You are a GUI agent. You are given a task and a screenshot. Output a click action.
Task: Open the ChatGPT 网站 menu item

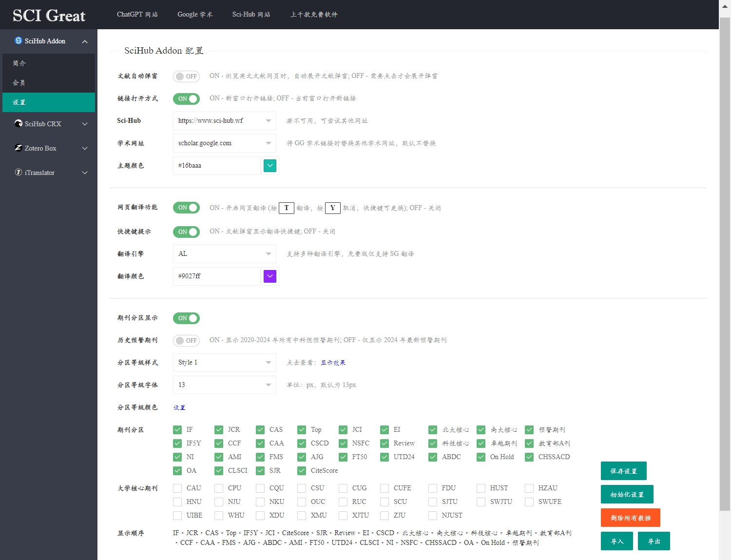(138, 15)
